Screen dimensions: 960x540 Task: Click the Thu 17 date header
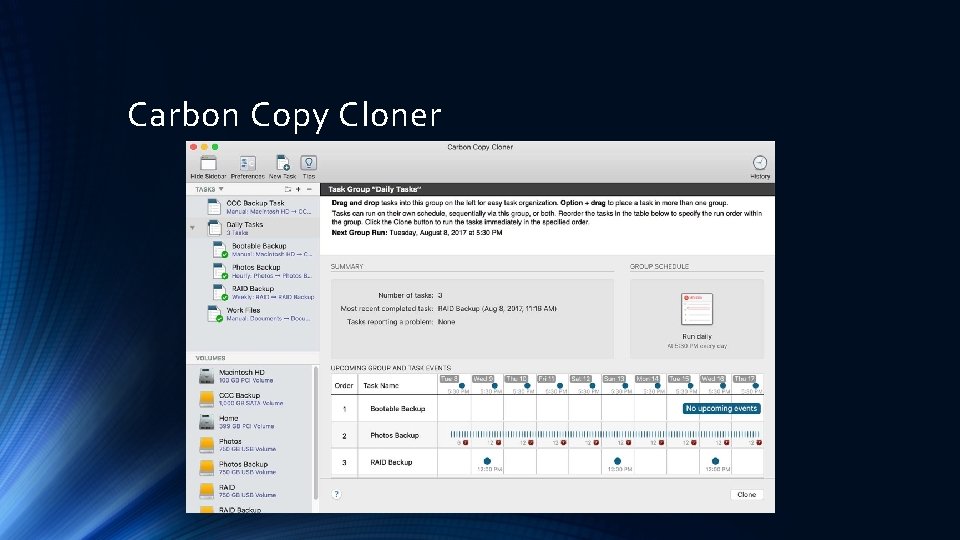(x=744, y=379)
